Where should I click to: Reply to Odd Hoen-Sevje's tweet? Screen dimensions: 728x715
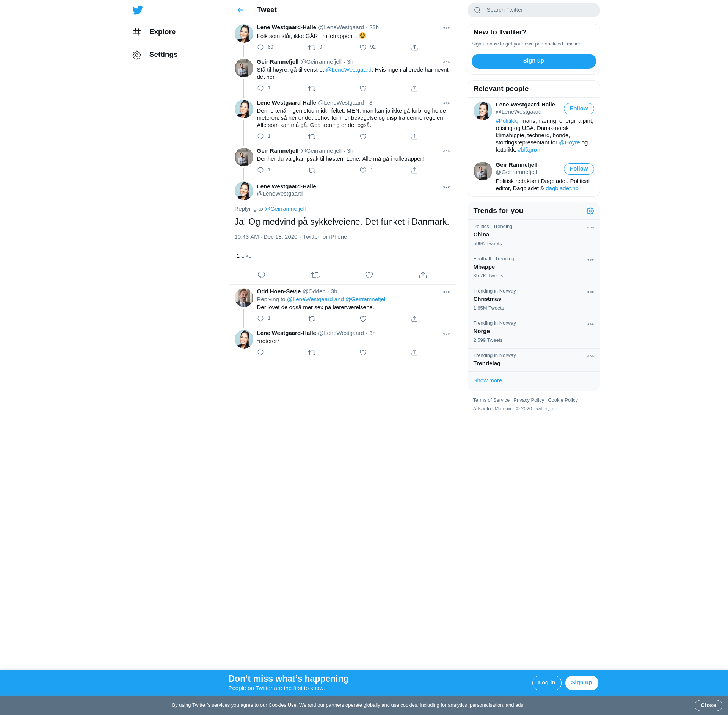click(260, 319)
